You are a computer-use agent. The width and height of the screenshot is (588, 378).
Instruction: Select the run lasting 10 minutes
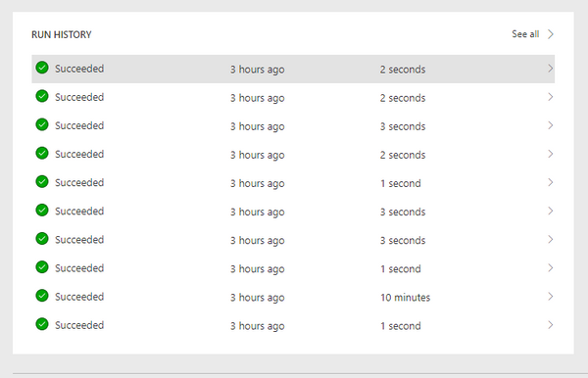click(x=293, y=297)
